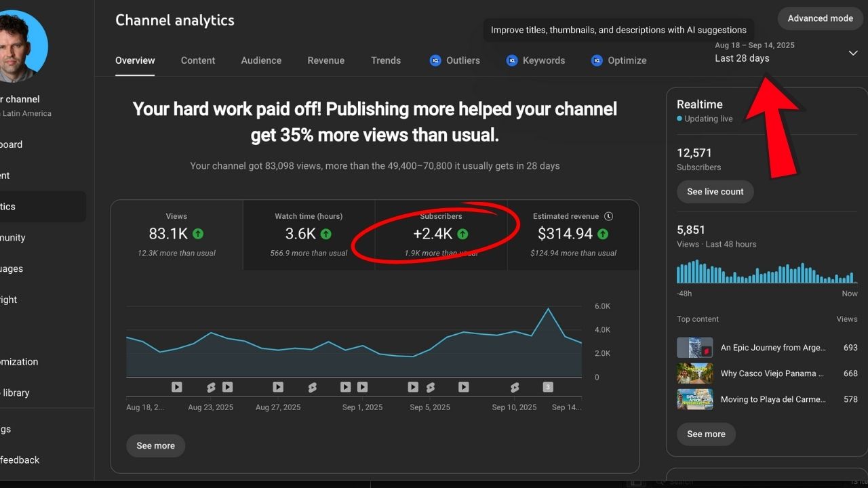Click the vidIQ icon beside Outliers
This screenshot has width=868, height=488.
(x=435, y=60)
